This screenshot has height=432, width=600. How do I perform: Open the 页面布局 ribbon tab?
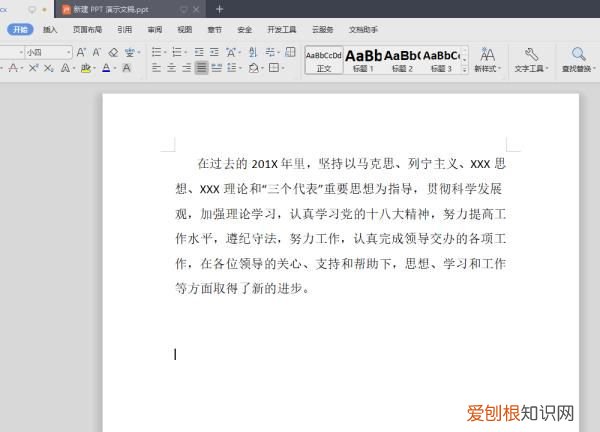tap(87, 29)
